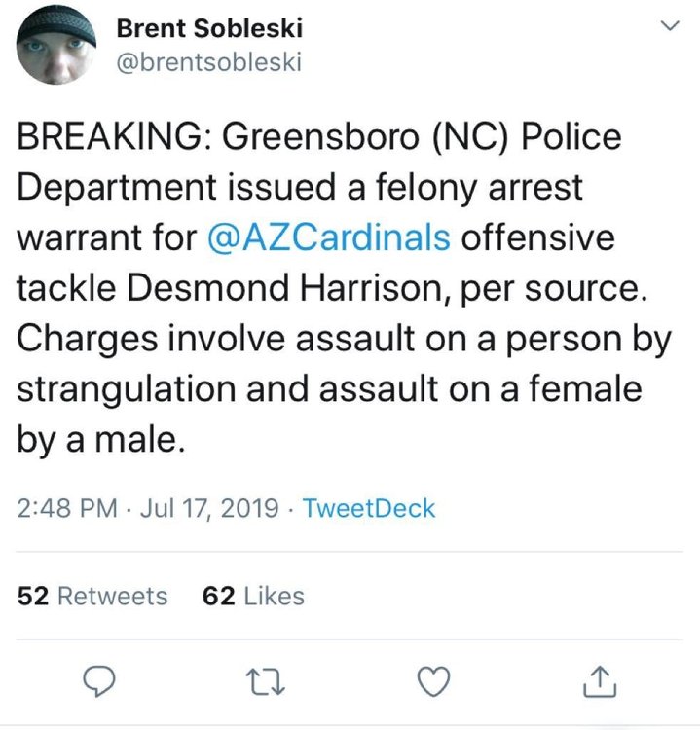Click the Brent Sobleski display name
Image resolution: width=700 pixels, height=730 pixels.
click(x=209, y=28)
